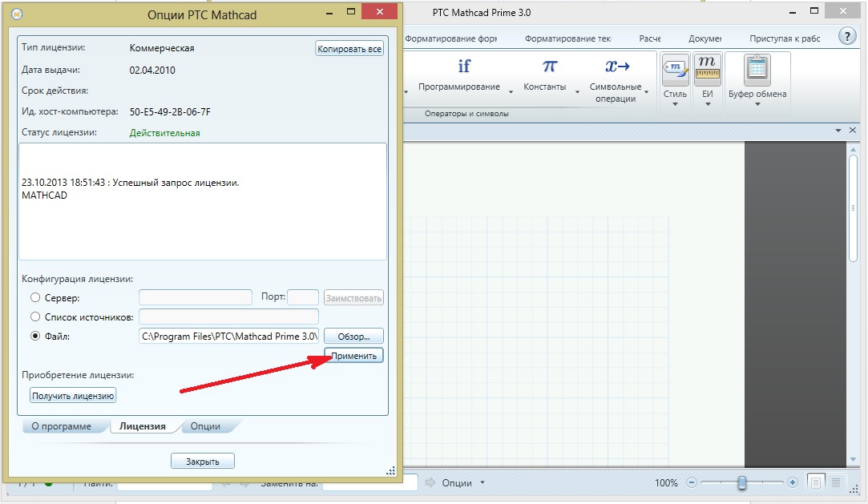
Task: Click the Коммерческая license type text
Action: click(x=162, y=48)
